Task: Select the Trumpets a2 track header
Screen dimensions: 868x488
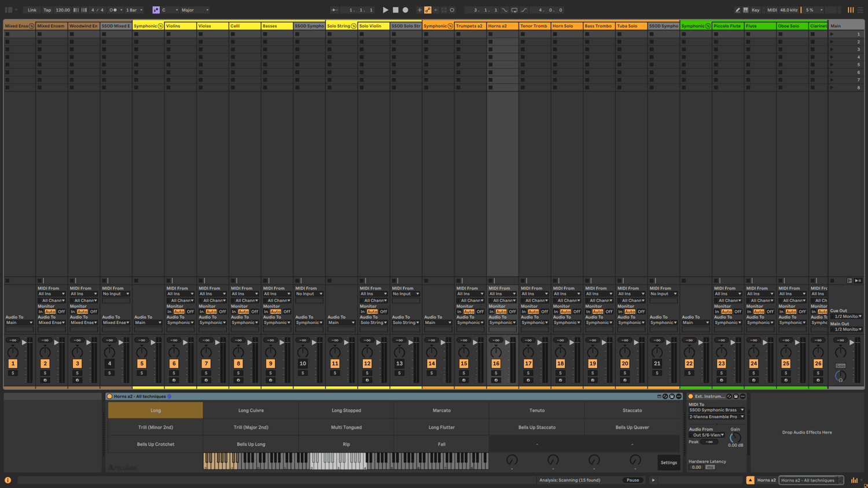Action: click(x=470, y=26)
